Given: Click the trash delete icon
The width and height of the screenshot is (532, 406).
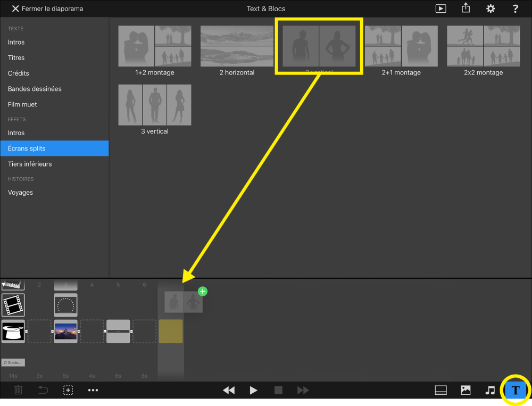Looking at the screenshot, I should click(18, 390).
